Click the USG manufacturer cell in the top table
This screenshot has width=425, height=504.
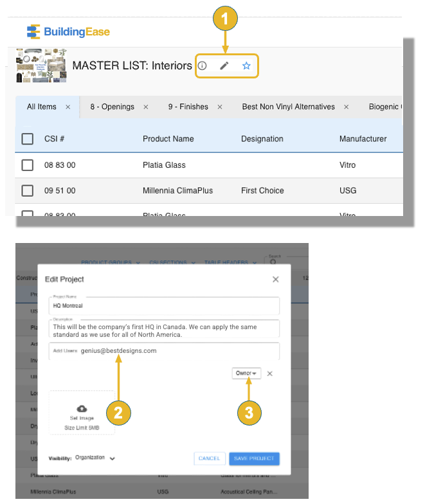point(348,190)
